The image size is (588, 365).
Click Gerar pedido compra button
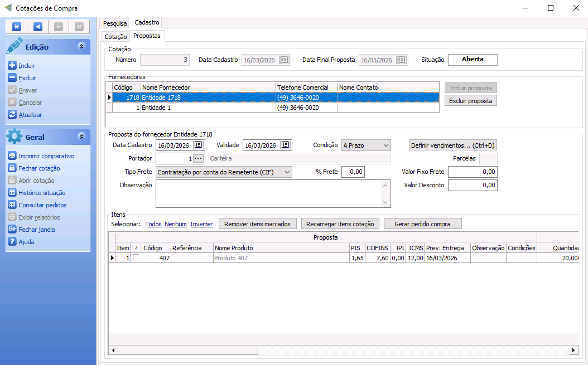[422, 224]
